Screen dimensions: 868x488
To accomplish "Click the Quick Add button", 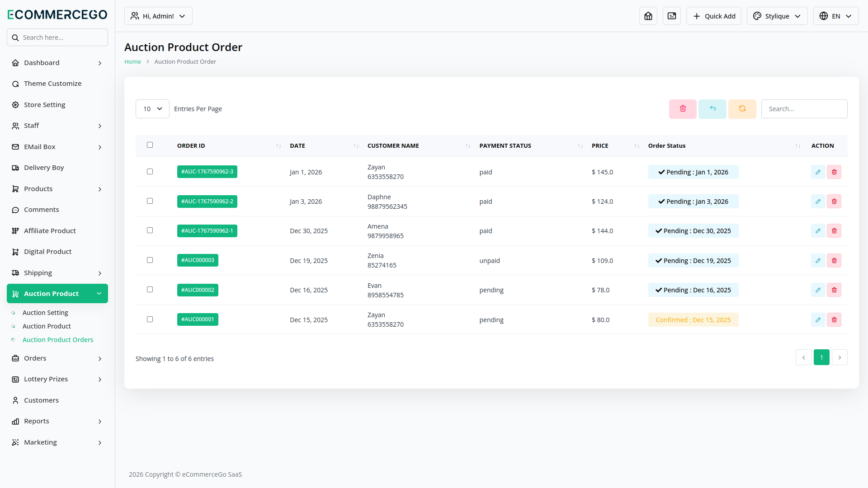I will [x=714, y=16].
